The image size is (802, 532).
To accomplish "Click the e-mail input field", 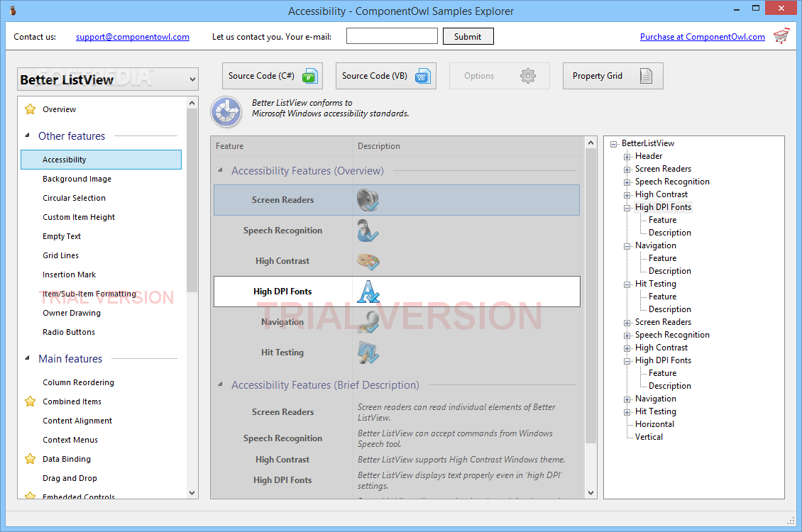I will point(392,36).
